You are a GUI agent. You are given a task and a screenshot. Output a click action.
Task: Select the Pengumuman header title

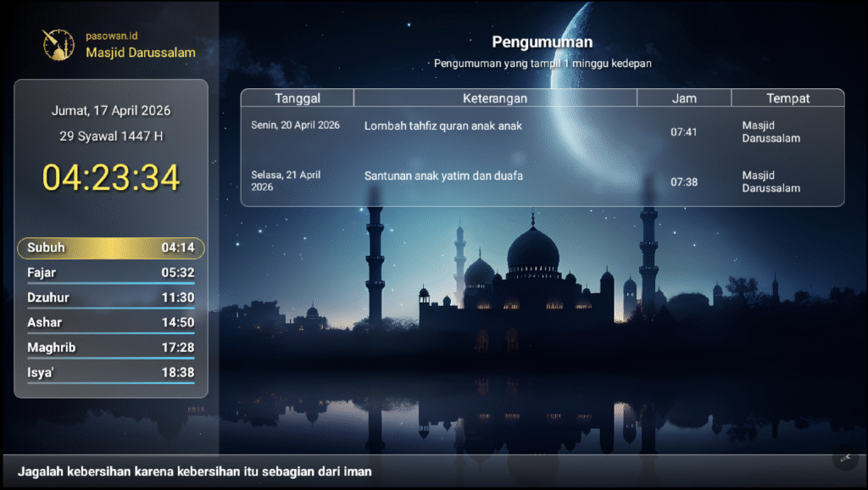tap(542, 41)
